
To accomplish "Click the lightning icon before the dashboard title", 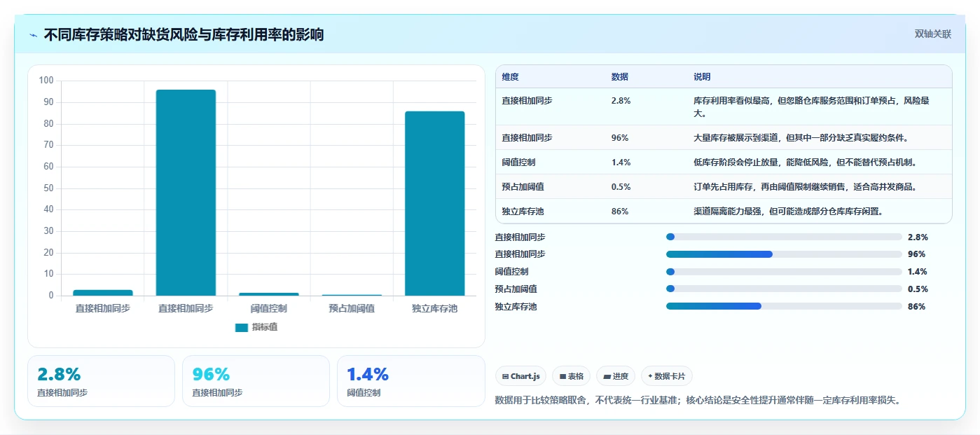I will click(x=34, y=35).
